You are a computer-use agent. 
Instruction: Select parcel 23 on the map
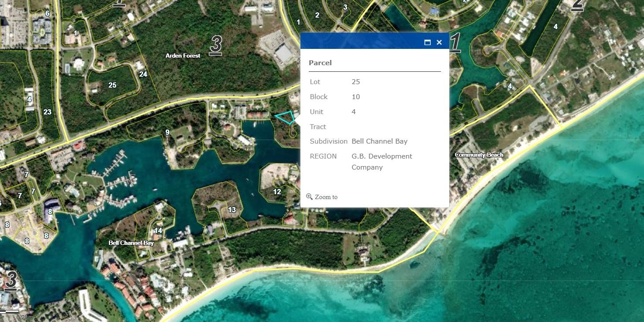[x=47, y=112]
